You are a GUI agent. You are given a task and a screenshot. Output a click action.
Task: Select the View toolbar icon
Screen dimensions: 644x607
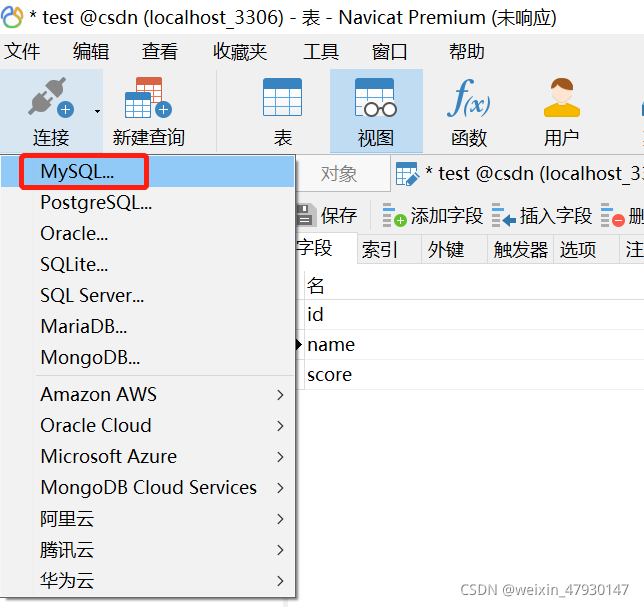tap(376, 97)
